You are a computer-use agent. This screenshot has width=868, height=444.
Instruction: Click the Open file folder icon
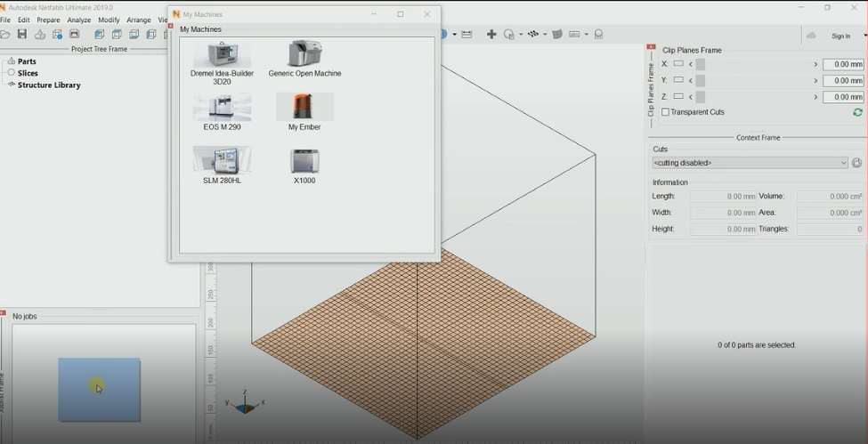tap(4, 35)
